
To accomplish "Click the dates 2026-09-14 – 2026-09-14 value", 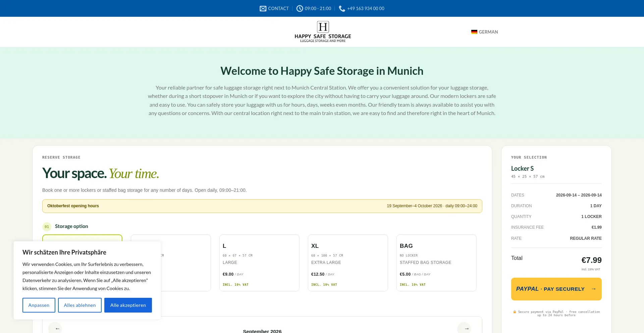I will coord(579,195).
